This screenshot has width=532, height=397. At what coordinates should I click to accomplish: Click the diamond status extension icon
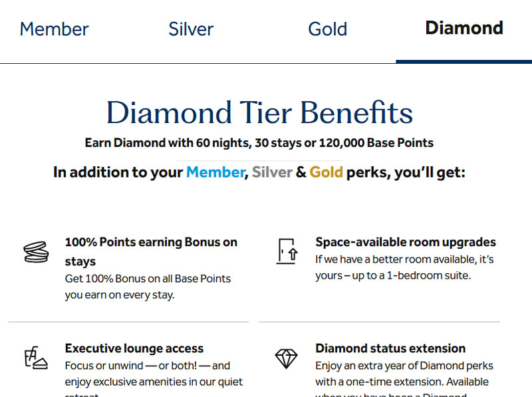(x=287, y=358)
